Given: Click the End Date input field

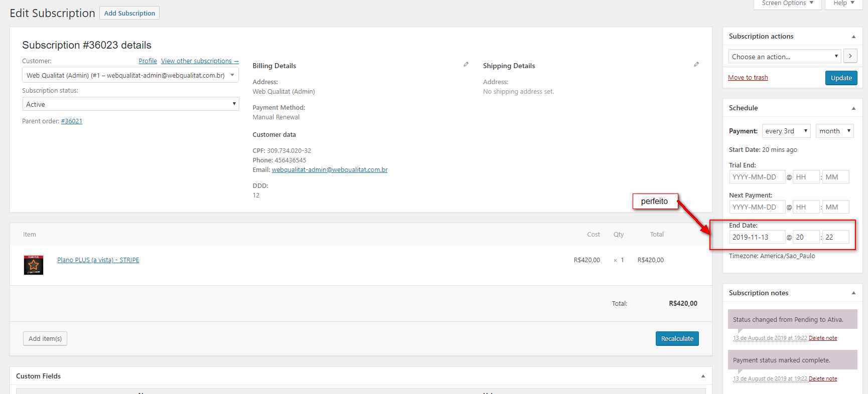Looking at the screenshot, I should click(757, 237).
